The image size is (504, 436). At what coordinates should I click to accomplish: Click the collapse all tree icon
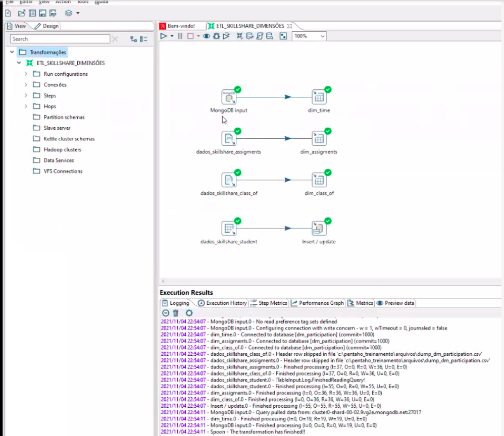[x=144, y=39]
